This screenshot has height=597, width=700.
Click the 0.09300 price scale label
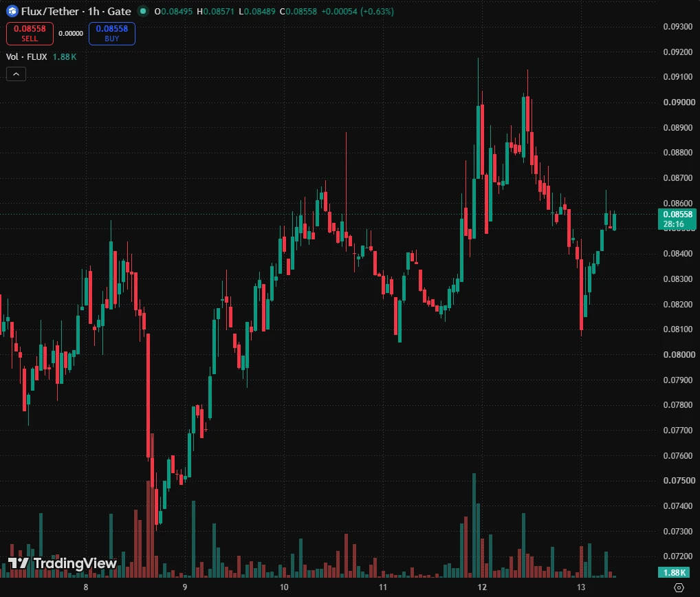(678, 27)
